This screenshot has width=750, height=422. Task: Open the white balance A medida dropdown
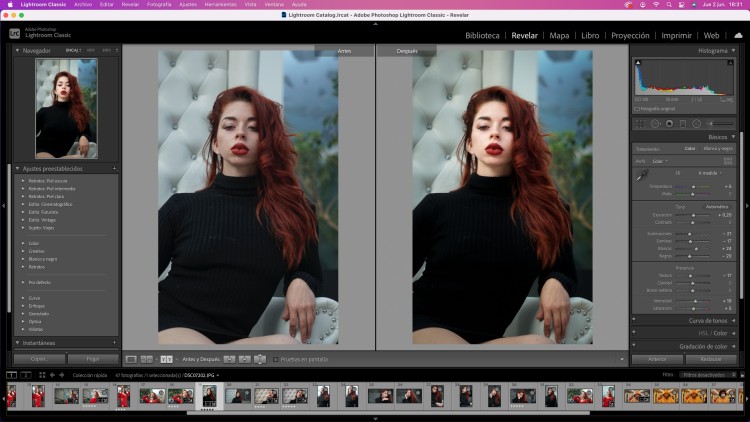pyautogui.click(x=710, y=173)
